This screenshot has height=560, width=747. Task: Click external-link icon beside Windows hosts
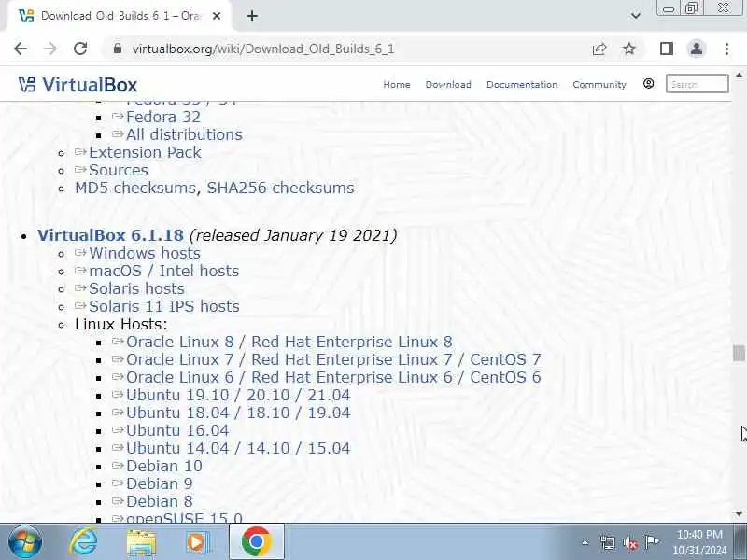pyautogui.click(x=80, y=252)
